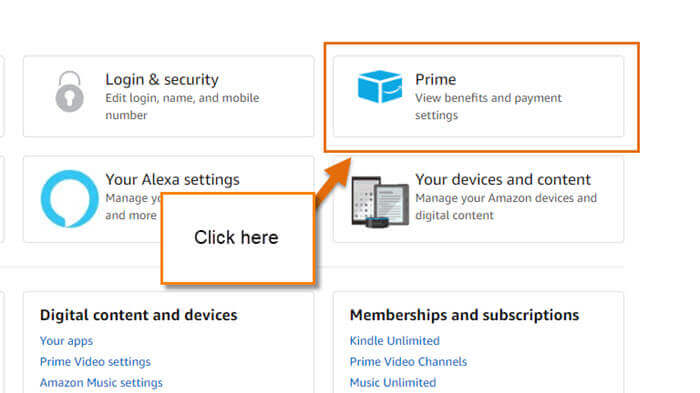This screenshot has height=393, width=700.
Task: Click 'Manage your Amazon devices' description
Action: click(506, 206)
